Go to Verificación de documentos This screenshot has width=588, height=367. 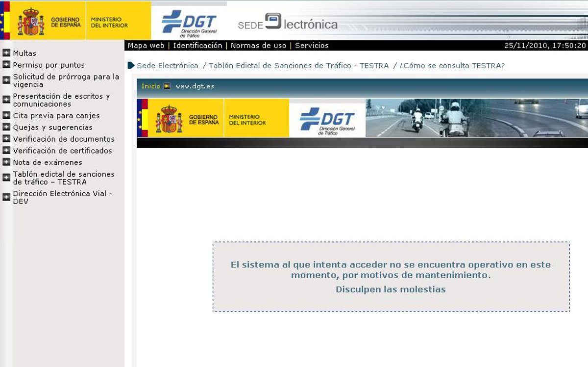pyautogui.click(x=64, y=139)
